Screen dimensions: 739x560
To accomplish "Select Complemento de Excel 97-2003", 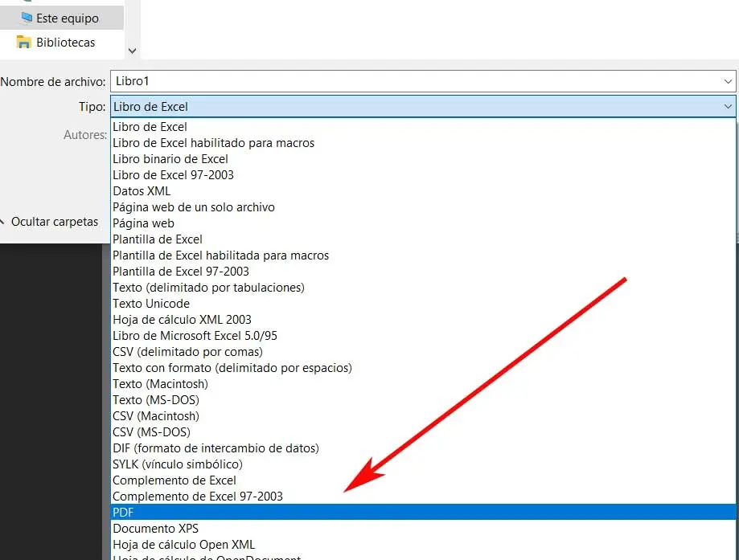I will 423,497.
